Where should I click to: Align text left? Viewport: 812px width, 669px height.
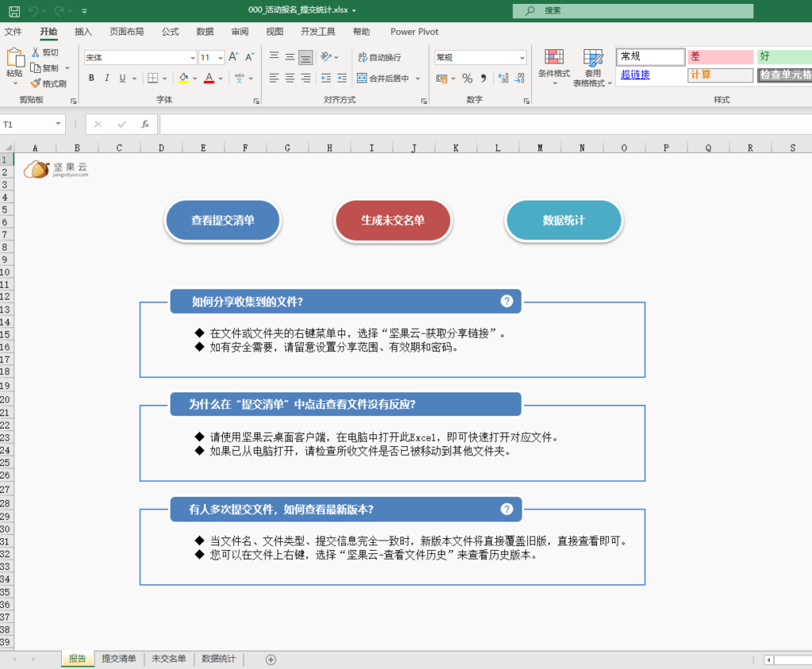point(274,78)
